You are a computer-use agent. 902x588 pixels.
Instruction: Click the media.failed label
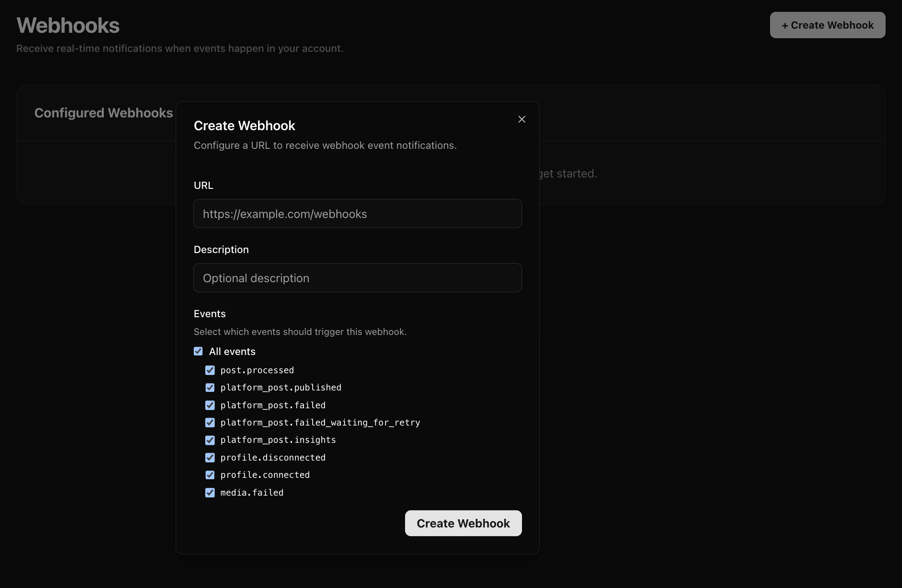coord(252,493)
